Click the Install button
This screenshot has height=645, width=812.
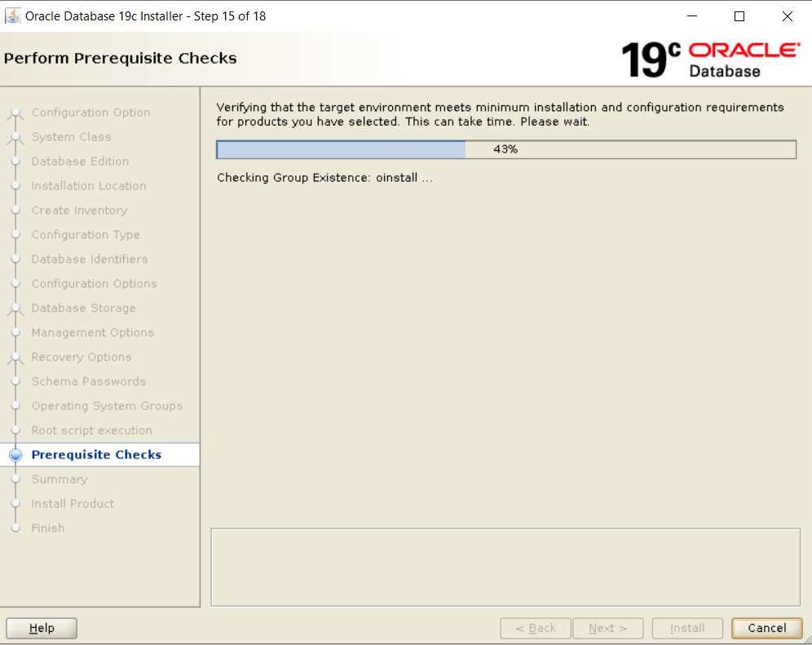[x=687, y=628]
